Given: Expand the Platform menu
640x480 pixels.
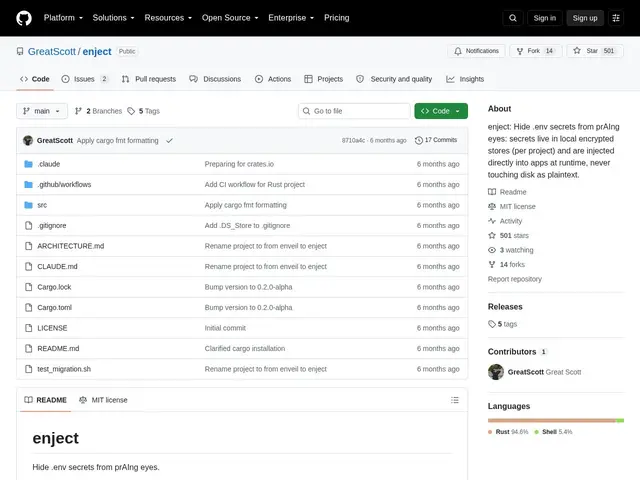Looking at the screenshot, I should 63,18.
